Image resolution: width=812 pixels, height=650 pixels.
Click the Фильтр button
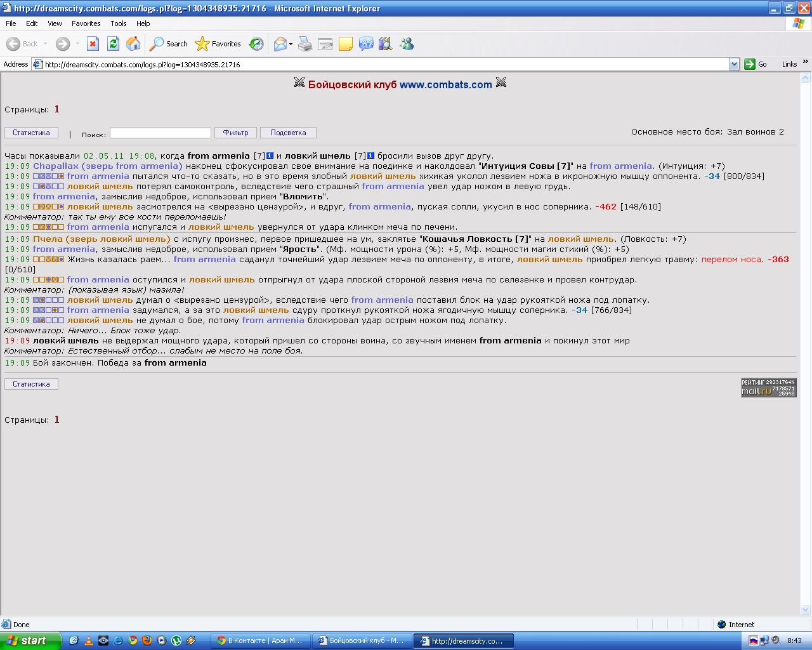pyautogui.click(x=235, y=133)
